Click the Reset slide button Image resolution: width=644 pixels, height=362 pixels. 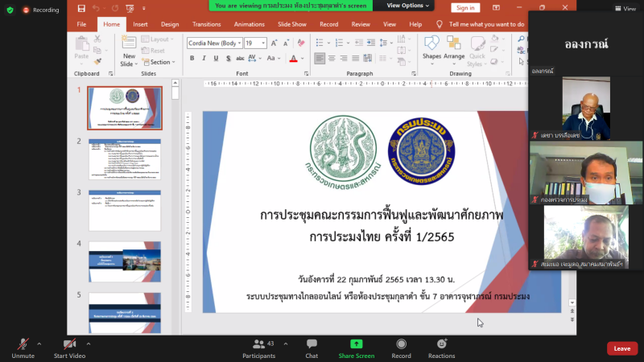153,51
